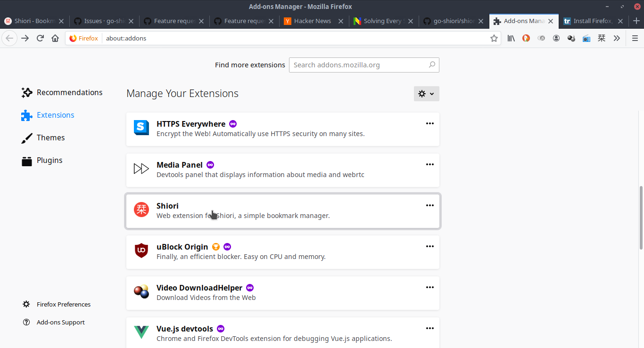Screen dimensions: 644x348
Task: Open the uBlock Origin extension title
Action: point(182,247)
